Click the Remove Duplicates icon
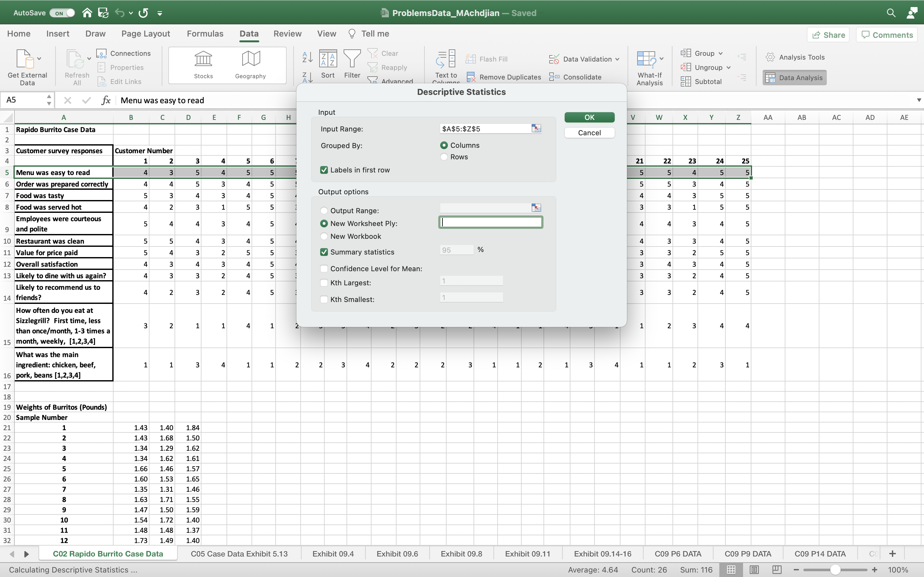 point(471,77)
